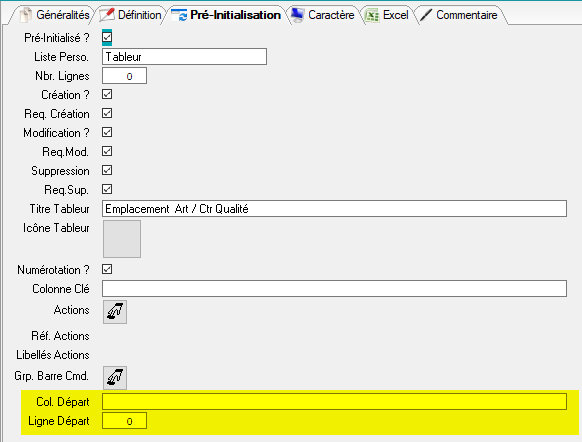Disable the Modification ? checkbox

107,132
